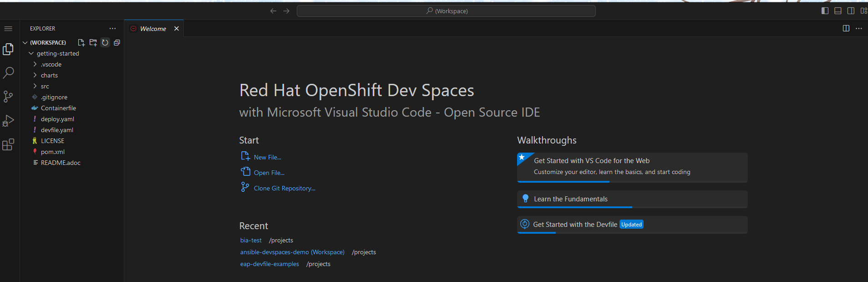The image size is (868, 282).
Task: Collapse the getting-started folder
Action: click(57, 53)
